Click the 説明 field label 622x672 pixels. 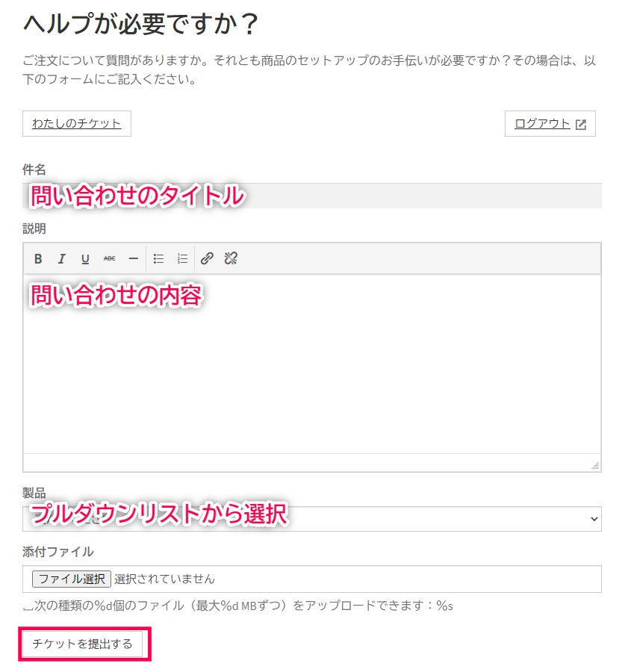34,228
